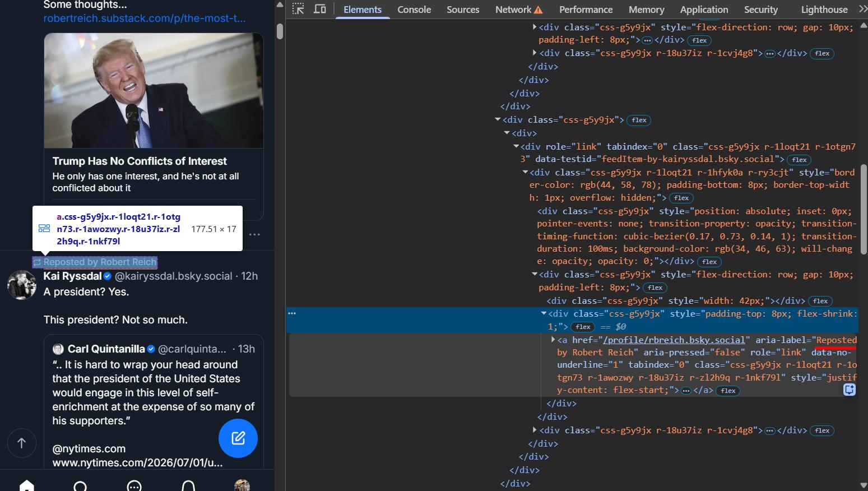
Task: Toggle the DevTools device toolbar icon
Action: pyautogui.click(x=320, y=9)
